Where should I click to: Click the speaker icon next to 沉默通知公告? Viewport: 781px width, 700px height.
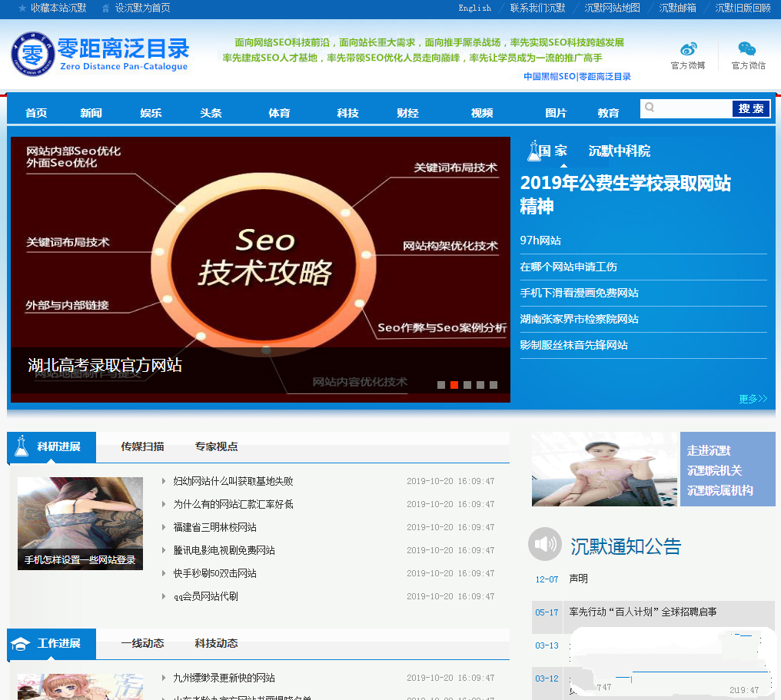point(545,544)
